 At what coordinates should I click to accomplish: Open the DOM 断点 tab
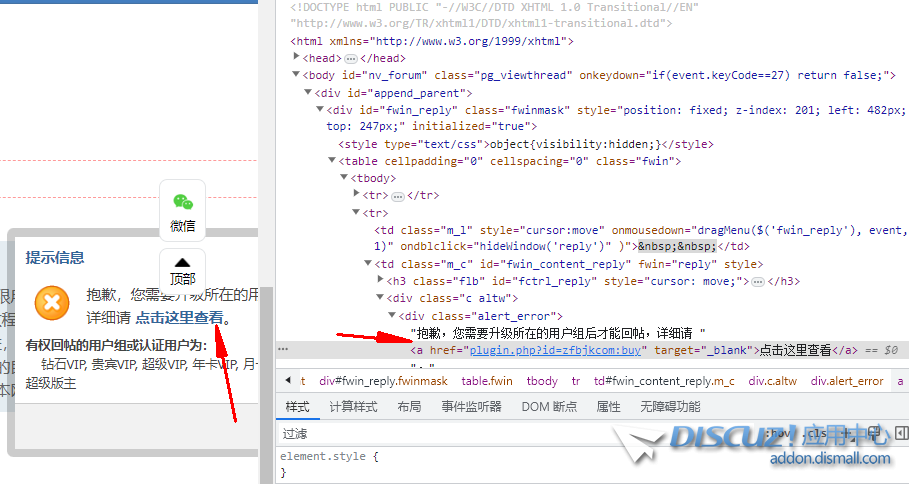tap(549, 407)
